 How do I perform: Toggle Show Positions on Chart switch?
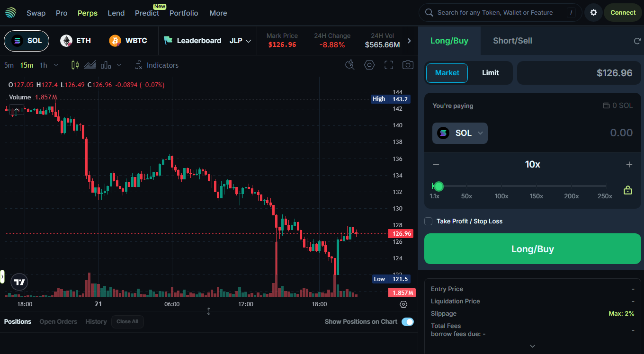tap(407, 322)
